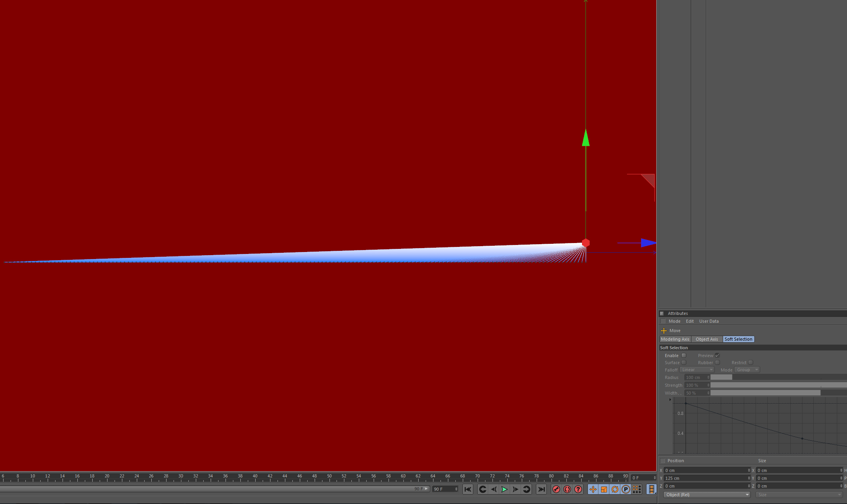Image resolution: width=847 pixels, height=504 pixels.
Task: Go to end of animation
Action: click(x=541, y=489)
